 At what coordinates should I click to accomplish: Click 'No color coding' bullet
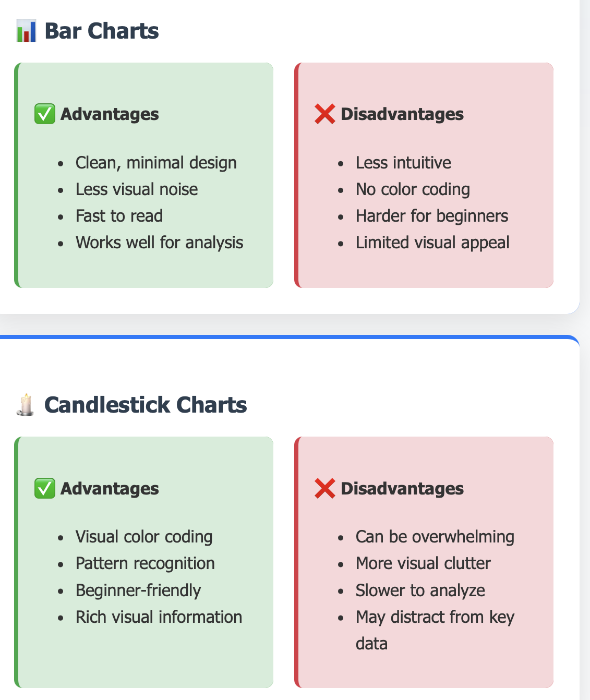(413, 189)
